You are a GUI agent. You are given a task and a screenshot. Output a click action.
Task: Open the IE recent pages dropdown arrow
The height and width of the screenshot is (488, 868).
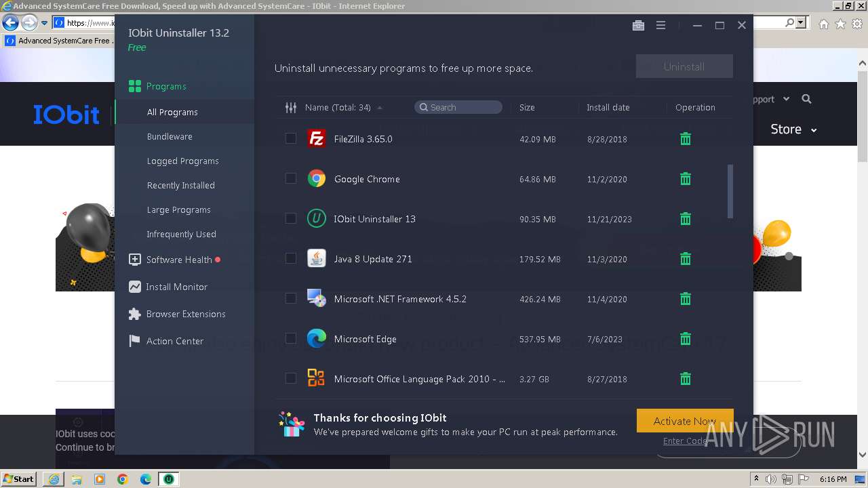[45, 23]
